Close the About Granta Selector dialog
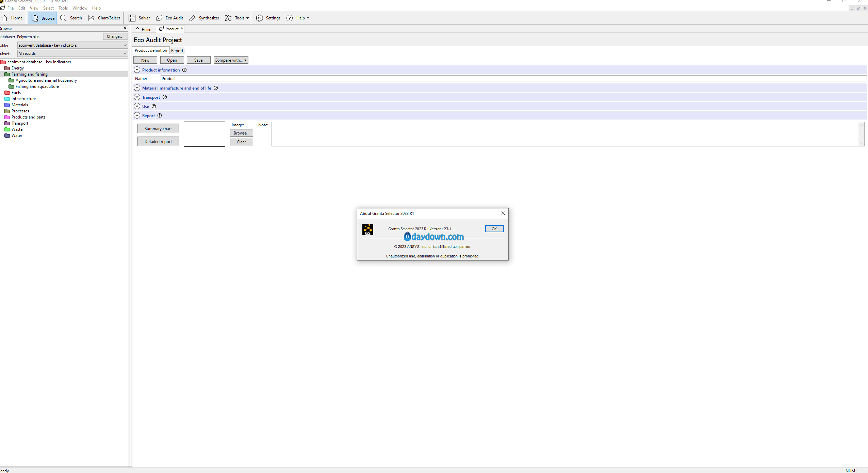 coord(503,213)
